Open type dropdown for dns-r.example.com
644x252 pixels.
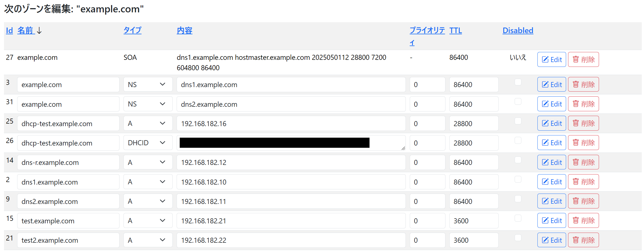(148, 162)
